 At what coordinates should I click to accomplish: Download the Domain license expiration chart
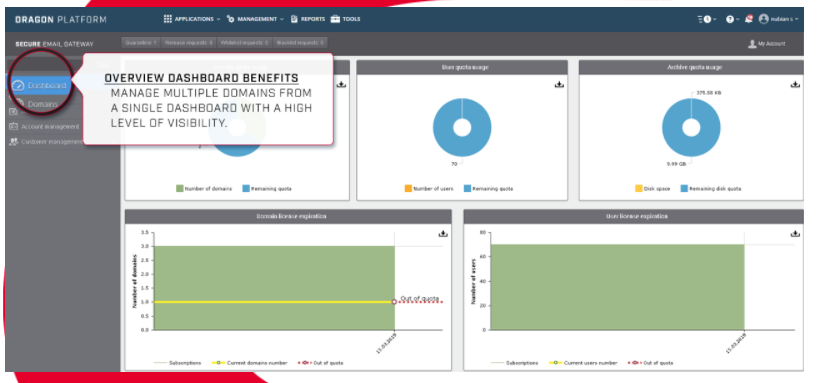click(443, 233)
